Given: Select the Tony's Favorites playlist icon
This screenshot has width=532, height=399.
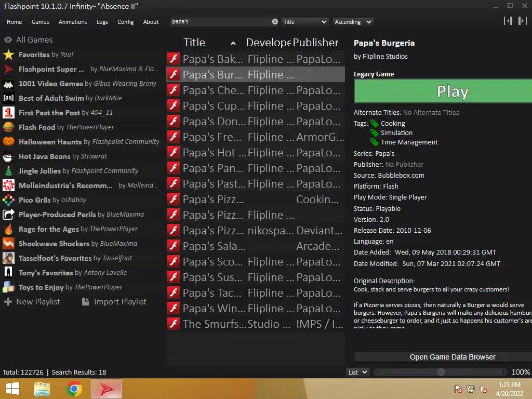Looking at the screenshot, I should tap(8, 273).
